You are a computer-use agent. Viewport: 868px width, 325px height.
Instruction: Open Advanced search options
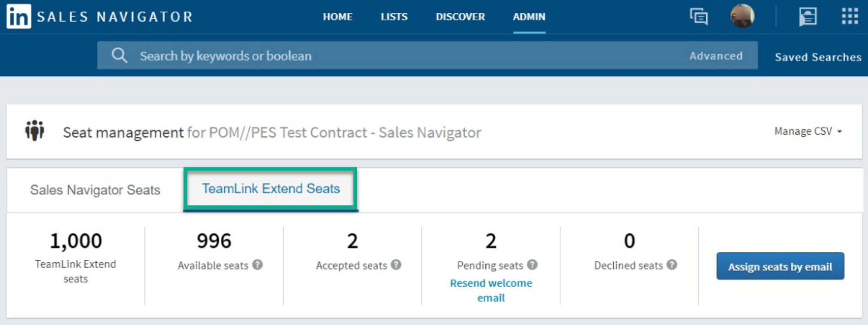coord(716,56)
